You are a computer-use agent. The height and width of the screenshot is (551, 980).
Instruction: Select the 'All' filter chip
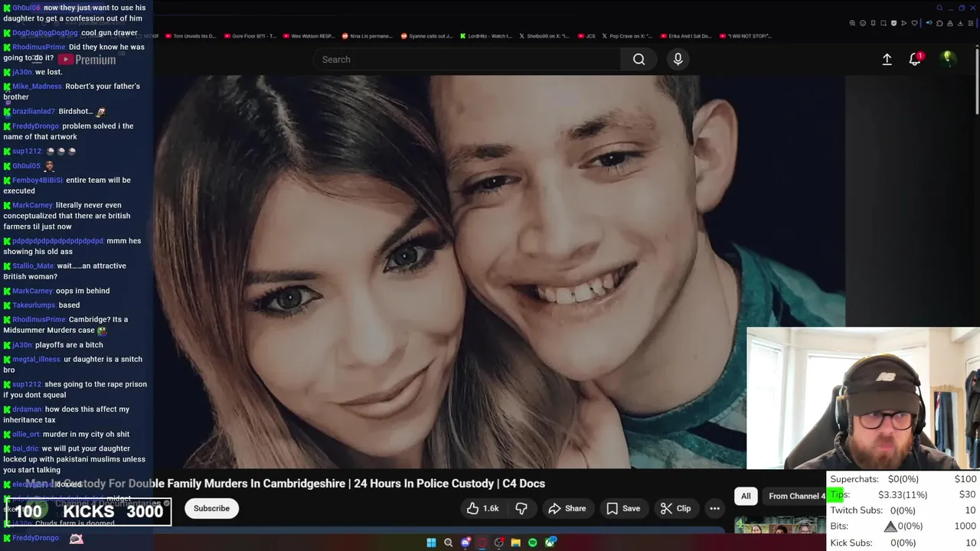(746, 496)
